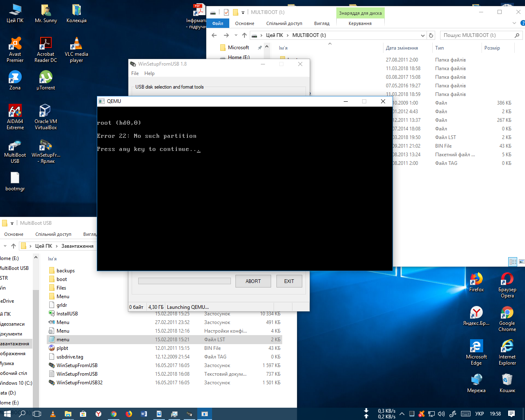The image size is (525, 420).
Task: Expand the MULTIBOOT address bar history dropdown
Action: click(x=423, y=35)
